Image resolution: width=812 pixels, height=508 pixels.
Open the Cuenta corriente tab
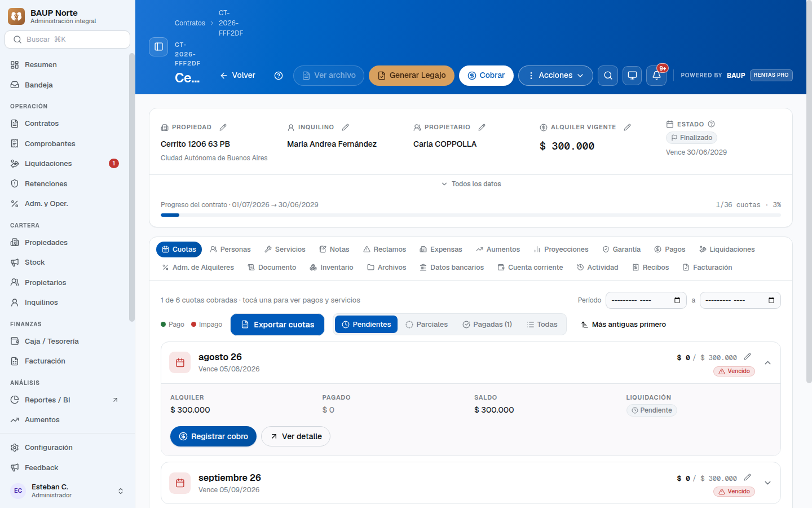530,268
